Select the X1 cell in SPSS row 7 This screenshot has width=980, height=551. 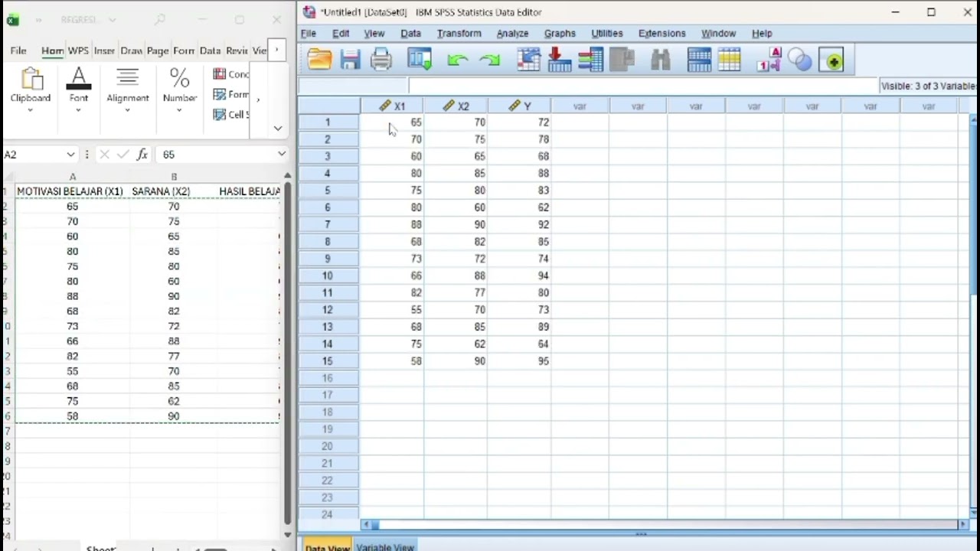[x=392, y=225]
